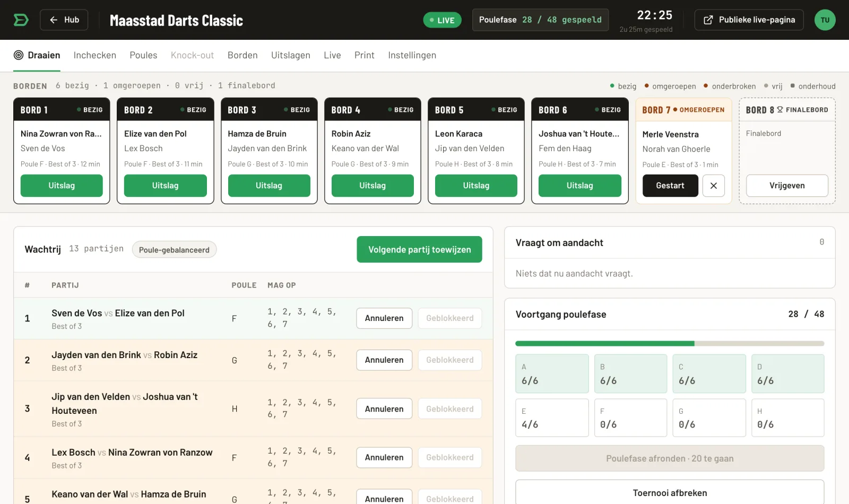Image resolution: width=849 pixels, height=504 pixels.
Task: Select poule A 6/6 tile
Action: [552, 373]
